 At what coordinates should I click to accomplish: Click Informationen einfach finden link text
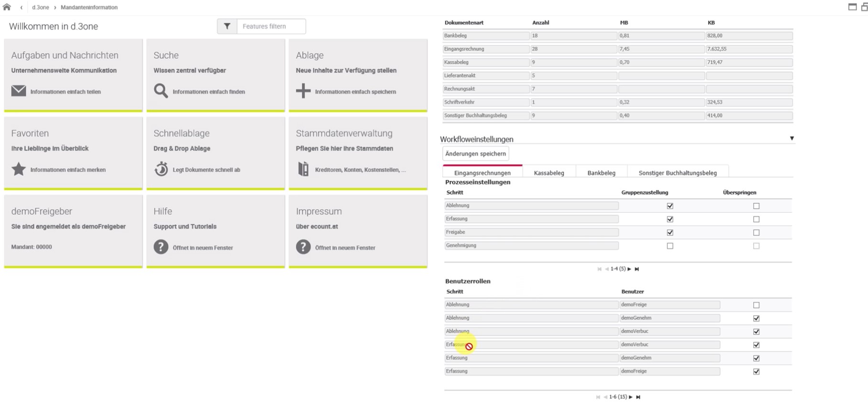(x=209, y=92)
